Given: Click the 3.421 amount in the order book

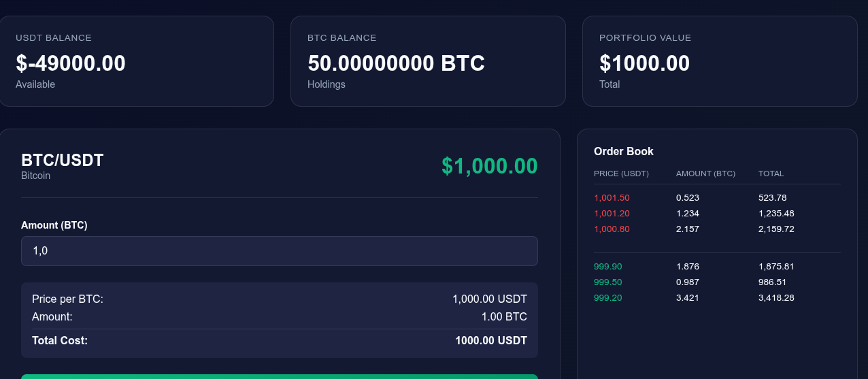Looking at the screenshot, I should tap(687, 298).
